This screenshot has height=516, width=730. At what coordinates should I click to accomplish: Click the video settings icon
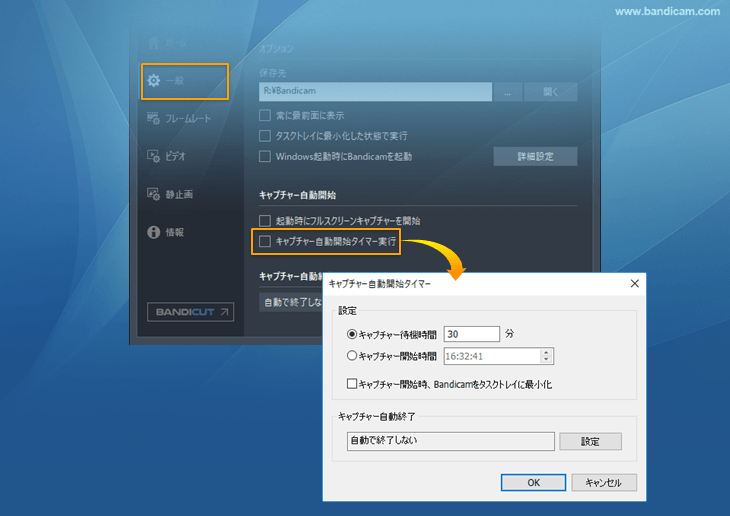[x=153, y=156]
